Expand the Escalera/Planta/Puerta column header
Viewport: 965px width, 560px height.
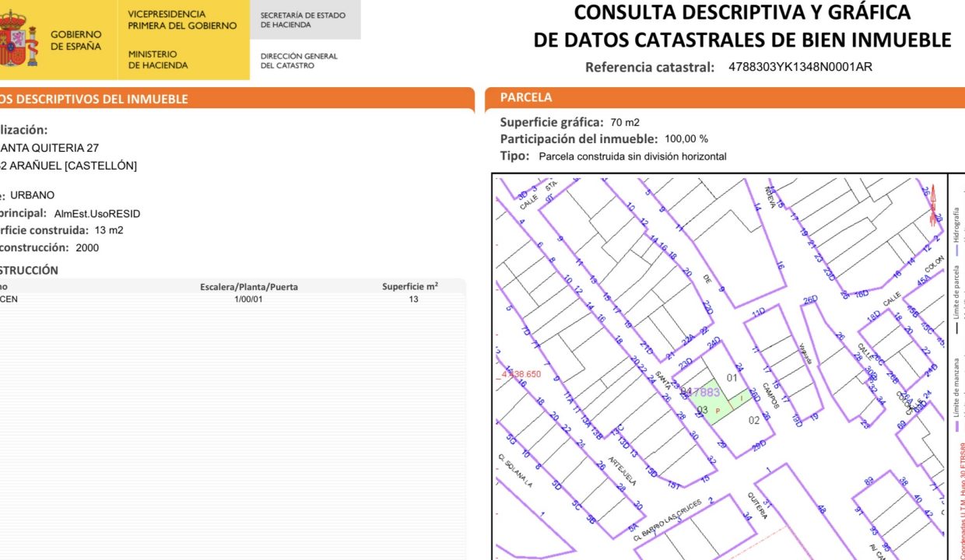click(x=247, y=286)
